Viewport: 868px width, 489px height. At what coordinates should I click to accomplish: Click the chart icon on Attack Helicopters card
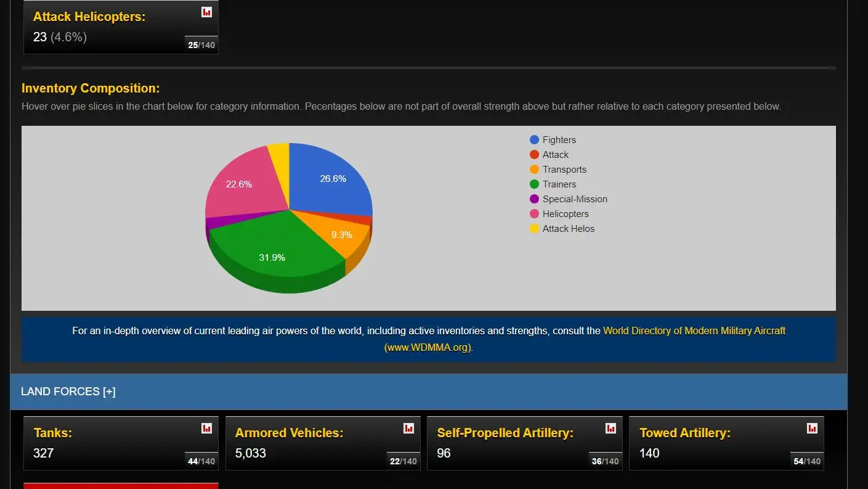pyautogui.click(x=207, y=12)
